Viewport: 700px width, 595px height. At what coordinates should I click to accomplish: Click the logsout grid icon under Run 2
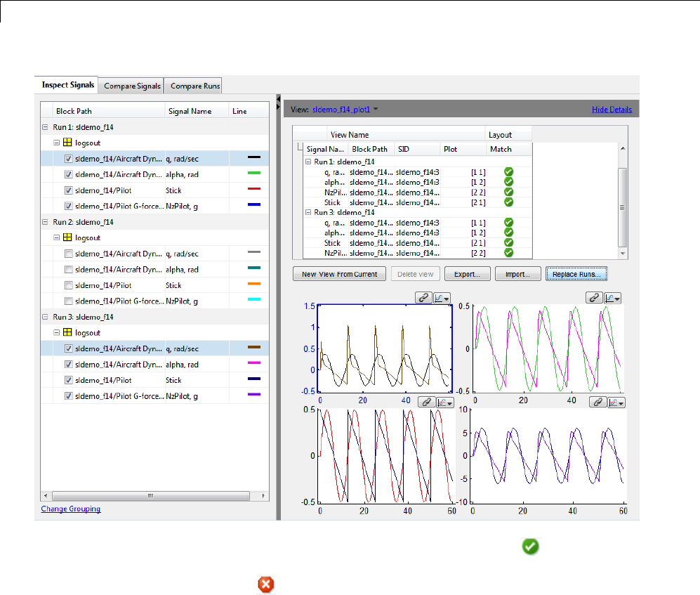click(68, 237)
